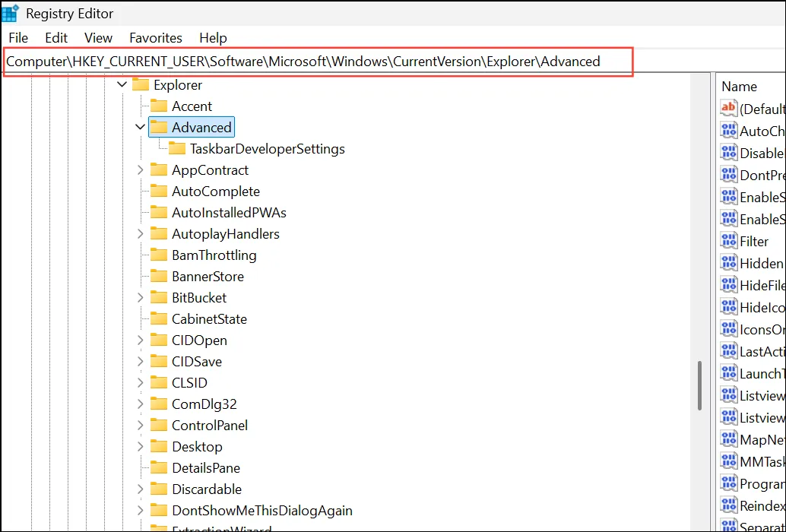Select the DetailsPane folder icon
The height and width of the screenshot is (532, 786).
click(x=159, y=468)
